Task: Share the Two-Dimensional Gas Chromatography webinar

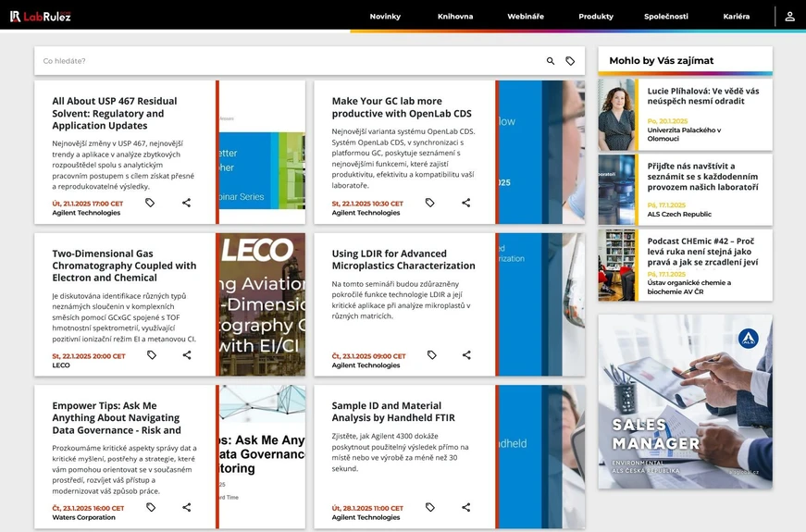Action: [187, 354]
